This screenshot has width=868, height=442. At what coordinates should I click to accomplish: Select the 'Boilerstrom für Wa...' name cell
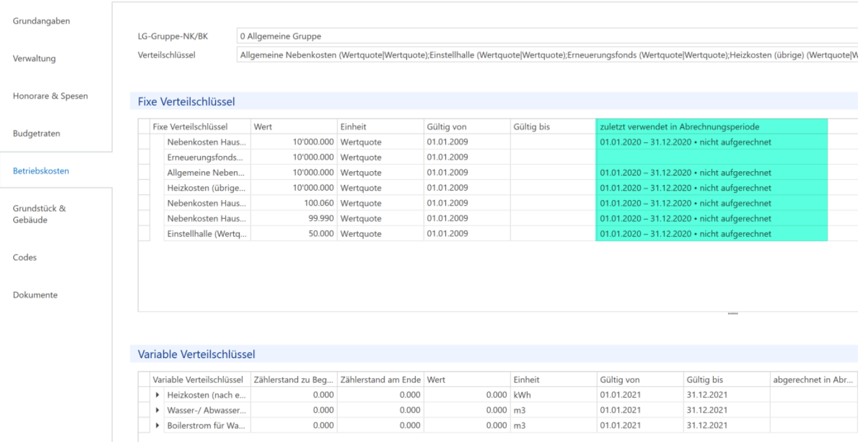tap(206, 426)
